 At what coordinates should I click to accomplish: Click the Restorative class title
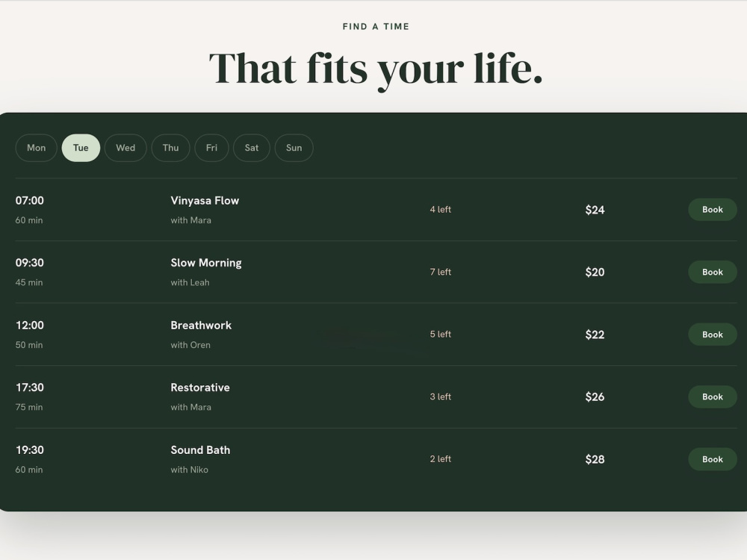[x=200, y=388]
